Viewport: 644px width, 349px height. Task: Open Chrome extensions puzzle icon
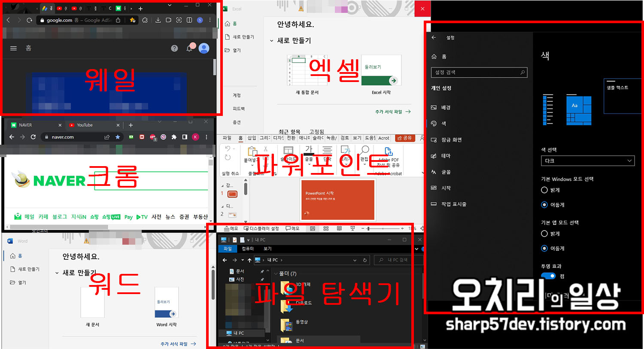174,137
